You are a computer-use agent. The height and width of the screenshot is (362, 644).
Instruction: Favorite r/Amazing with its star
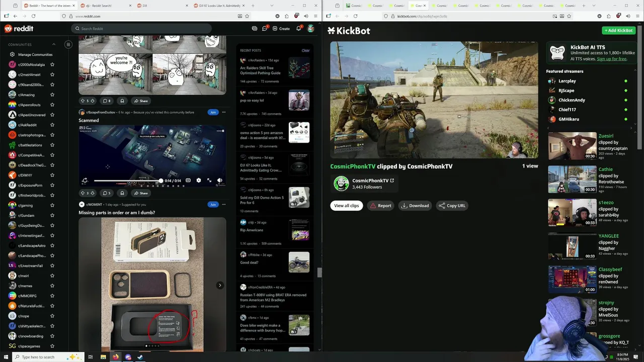click(x=52, y=95)
